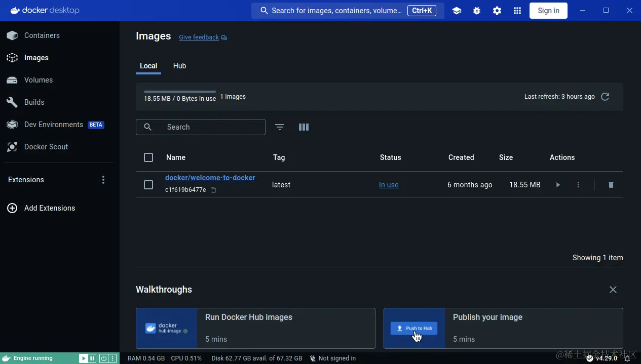Click the Engine running status
This screenshot has height=364, width=641.
[x=33, y=358]
